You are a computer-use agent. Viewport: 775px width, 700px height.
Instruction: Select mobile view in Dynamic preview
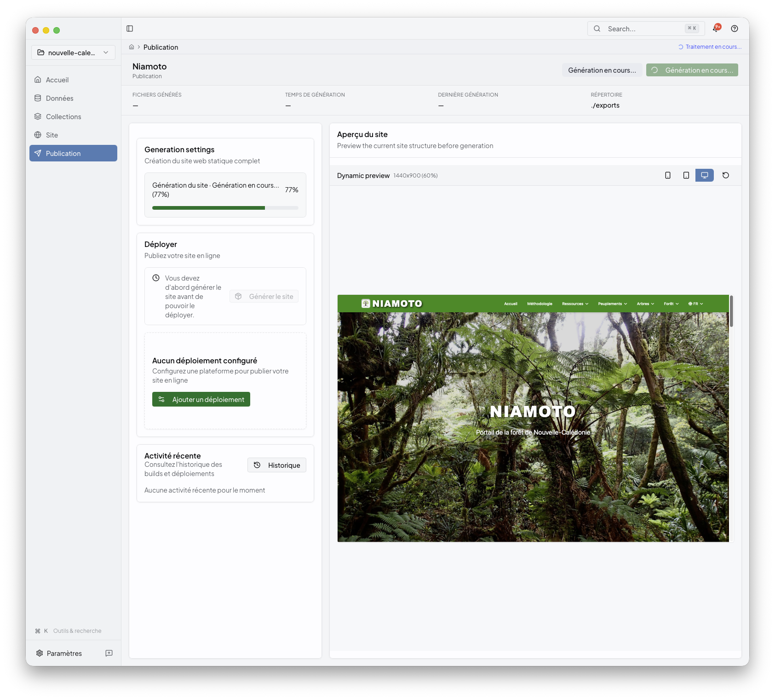pyautogui.click(x=667, y=175)
